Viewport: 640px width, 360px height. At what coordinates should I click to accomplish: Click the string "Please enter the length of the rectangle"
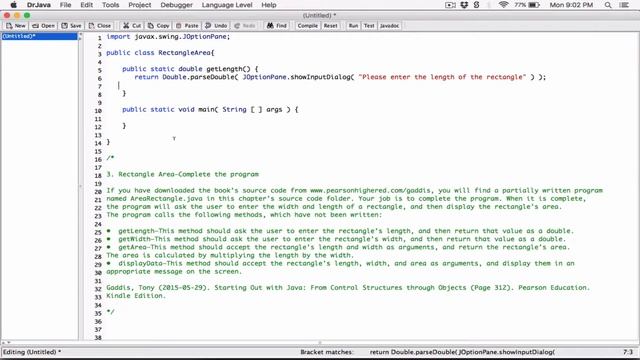coord(442,77)
